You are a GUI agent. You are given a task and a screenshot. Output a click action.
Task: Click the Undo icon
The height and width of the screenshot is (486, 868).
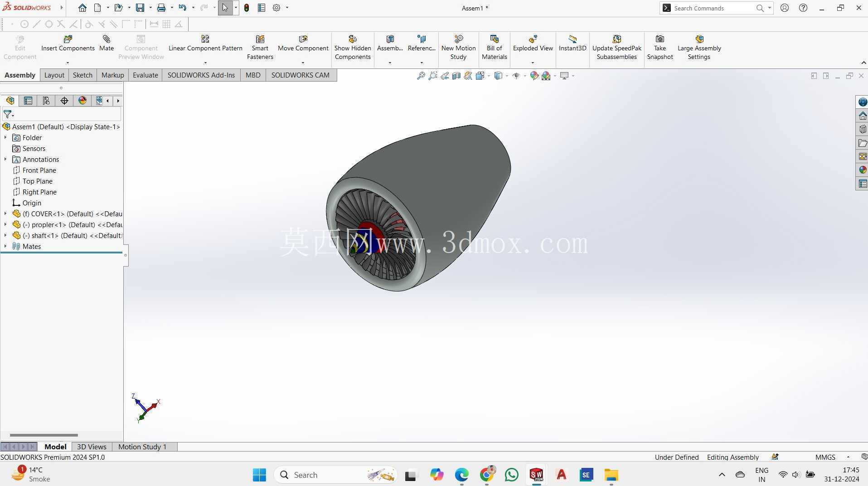[182, 8]
